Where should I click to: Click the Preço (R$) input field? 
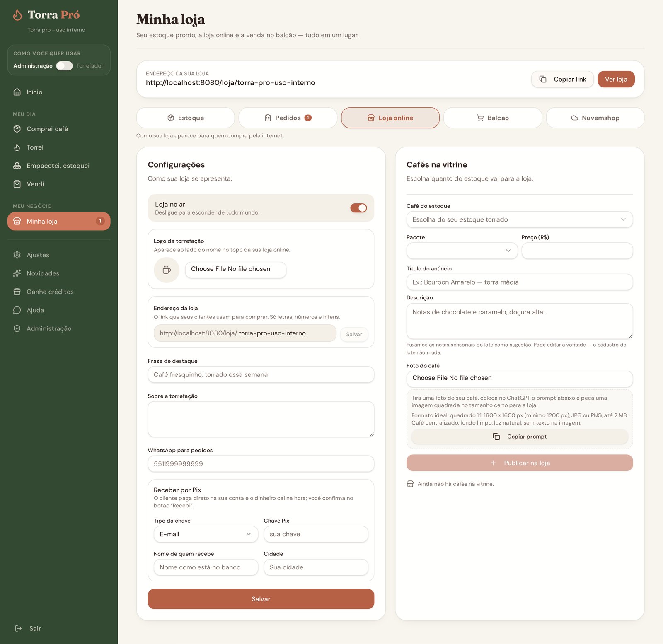coord(577,251)
